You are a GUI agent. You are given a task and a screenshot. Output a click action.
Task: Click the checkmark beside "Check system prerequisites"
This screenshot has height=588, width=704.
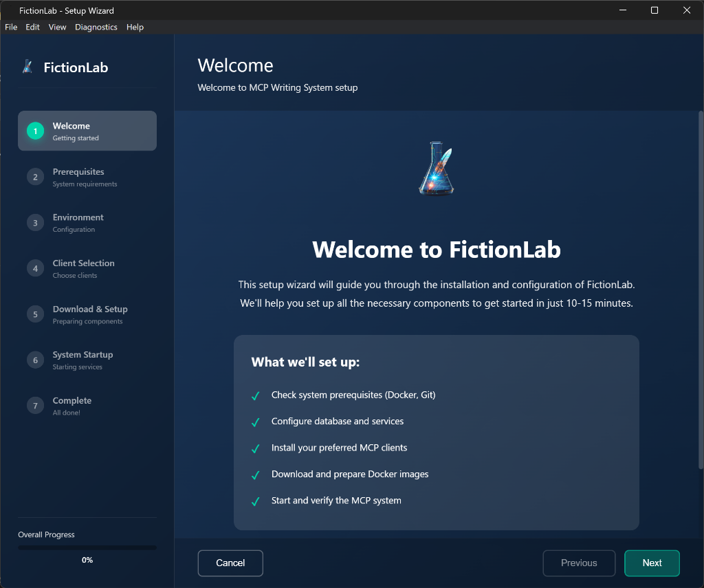point(255,395)
